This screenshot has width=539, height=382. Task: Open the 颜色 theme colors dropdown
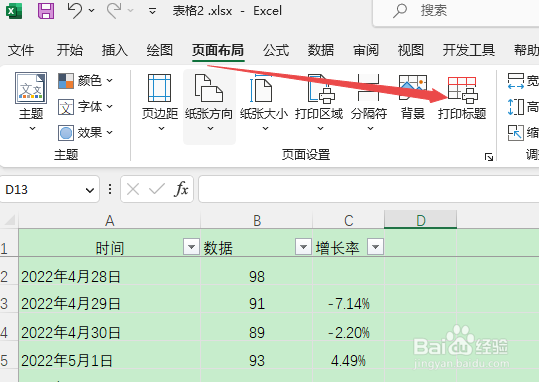tap(85, 80)
